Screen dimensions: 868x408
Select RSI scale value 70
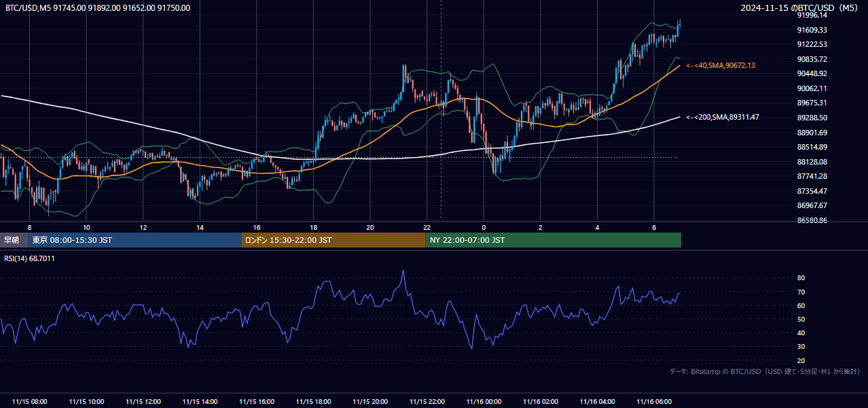tap(801, 292)
